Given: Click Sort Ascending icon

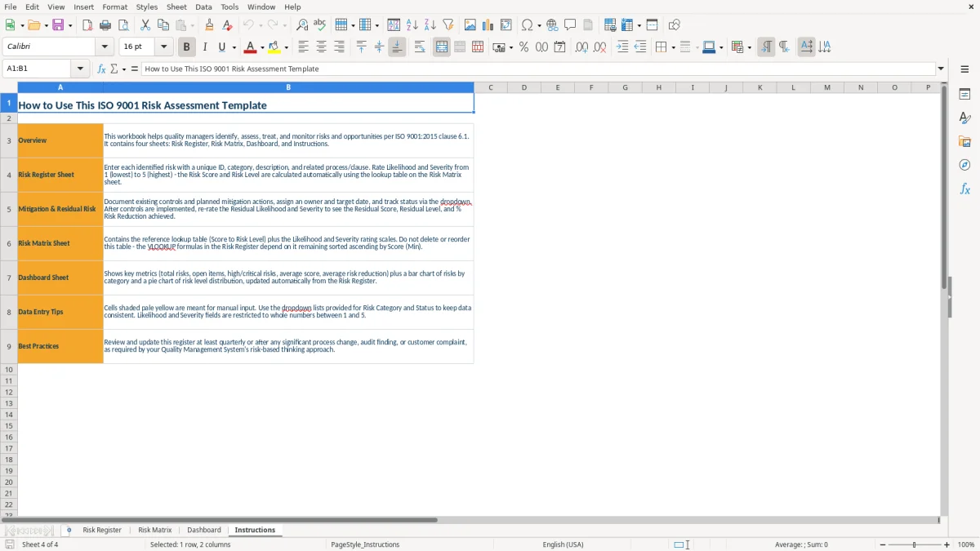Looking at the screenshot, I should tap(412, 25).
